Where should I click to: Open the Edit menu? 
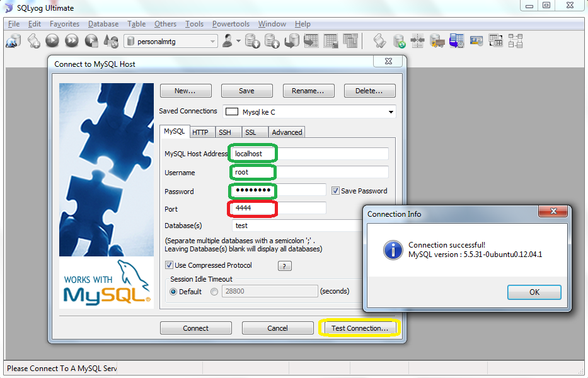(35, 24)
